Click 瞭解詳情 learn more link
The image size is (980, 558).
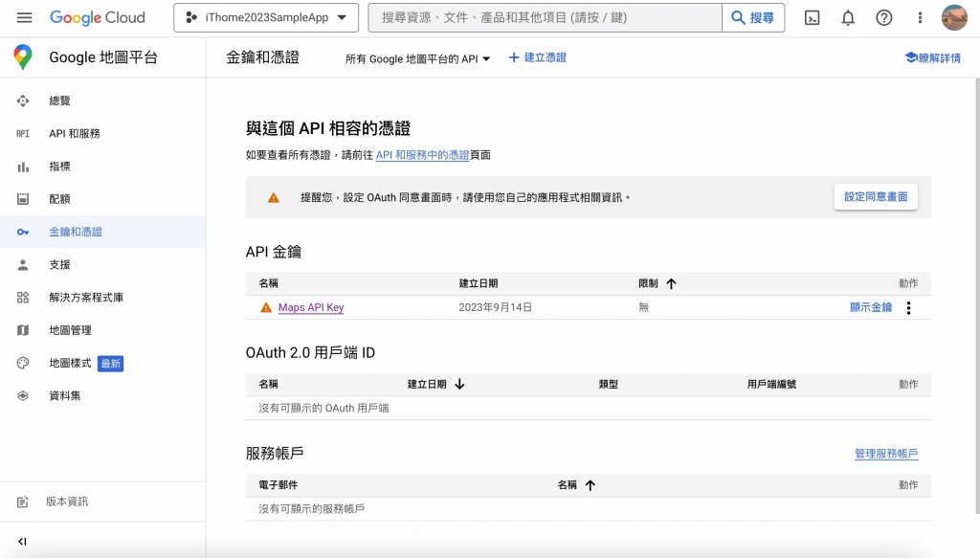pyautogui.click(x=932, y=57)
